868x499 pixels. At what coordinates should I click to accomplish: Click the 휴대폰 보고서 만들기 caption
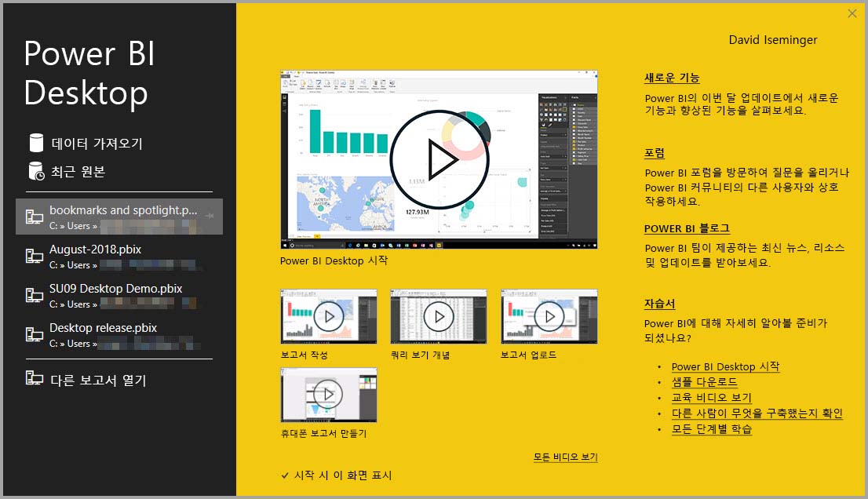point(323,433)
